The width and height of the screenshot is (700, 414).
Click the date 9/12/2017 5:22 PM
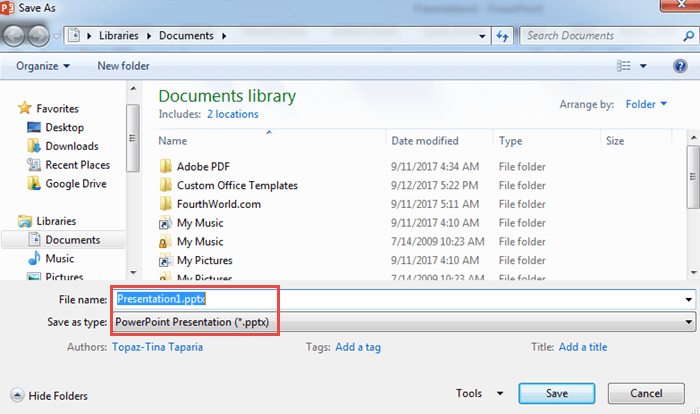tap(434, 185)
